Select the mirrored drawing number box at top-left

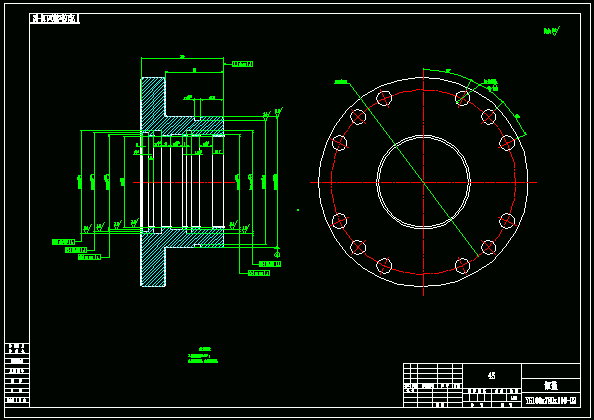coord(55,19)
